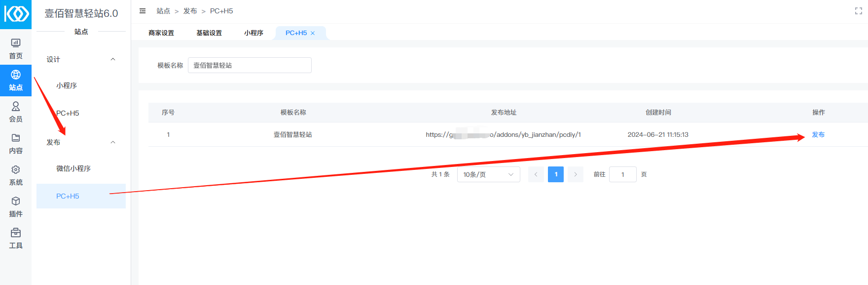
Task: Focus the 前往 page number field
Action: click(623, 174)
